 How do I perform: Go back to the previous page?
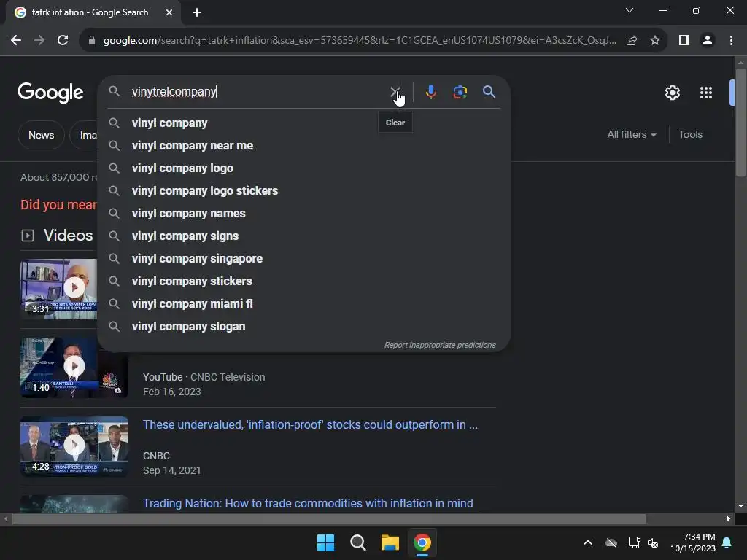coord(16,41)
